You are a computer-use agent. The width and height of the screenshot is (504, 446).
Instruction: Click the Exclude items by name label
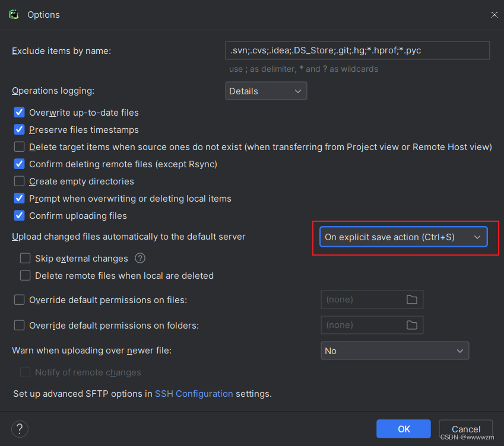tap(61, 51)
